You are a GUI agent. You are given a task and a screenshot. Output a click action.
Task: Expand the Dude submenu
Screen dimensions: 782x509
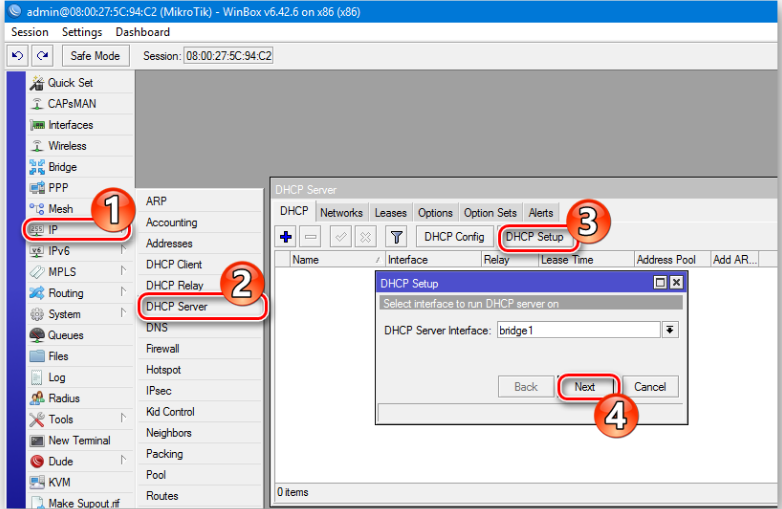click(x=123, y=460)
